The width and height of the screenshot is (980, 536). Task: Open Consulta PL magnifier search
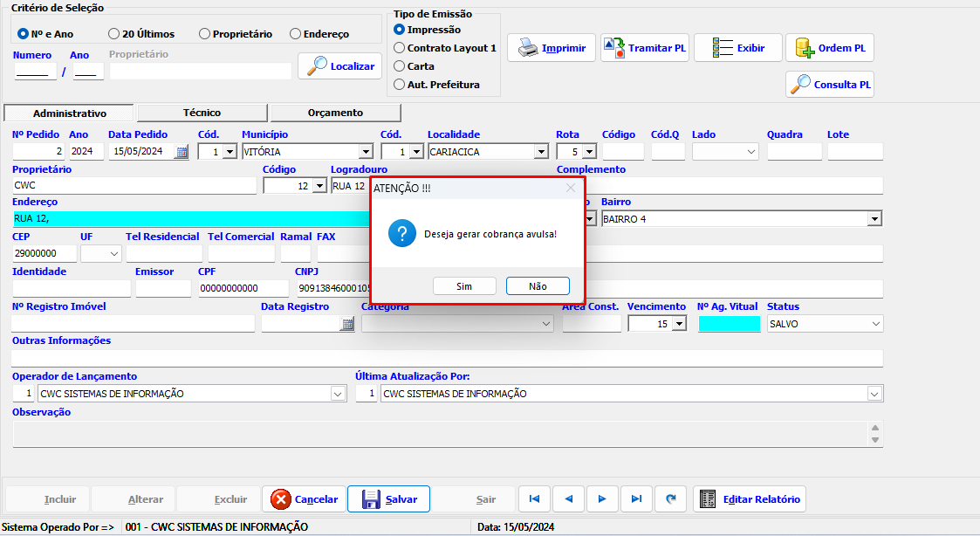[830, 85]
